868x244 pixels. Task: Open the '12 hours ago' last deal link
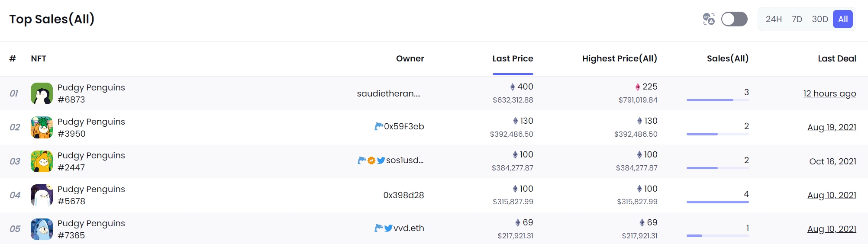click(829, 93)
